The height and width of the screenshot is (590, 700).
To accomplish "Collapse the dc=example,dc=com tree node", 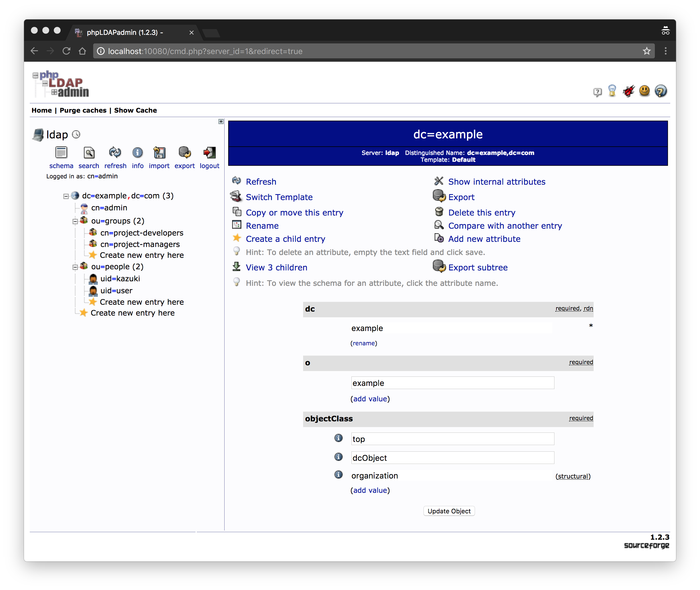I will click(66, 196).
